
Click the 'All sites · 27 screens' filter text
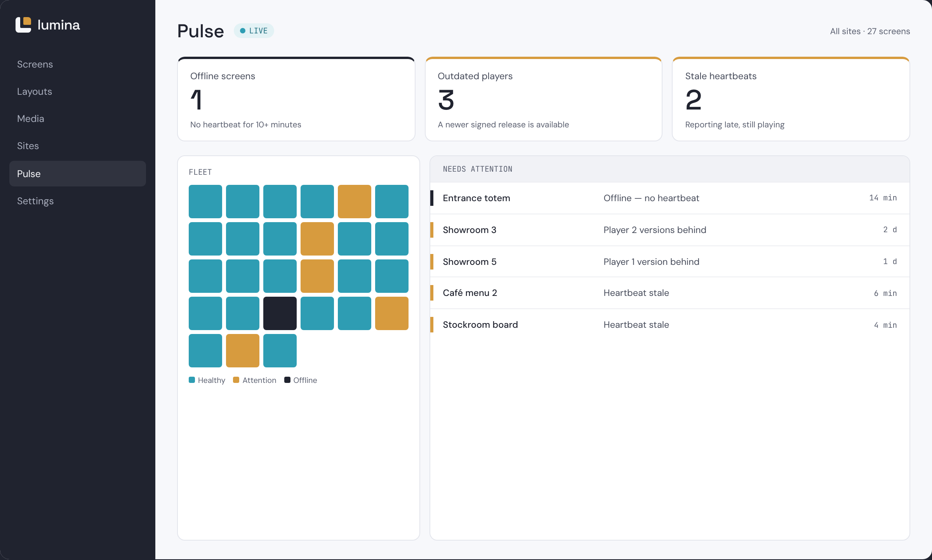[870, 31]
